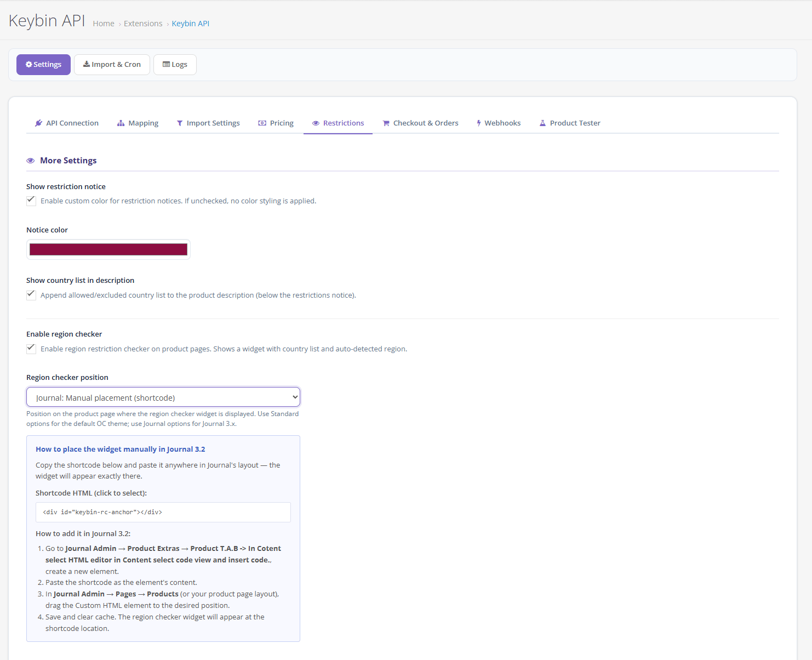Open the Import & Cron section
812x660 pixels.
(112, 65)
